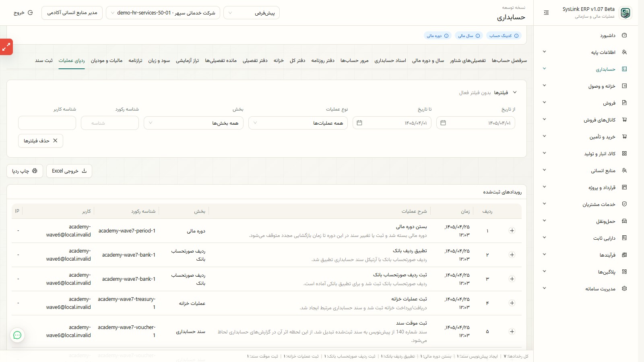Switch to the مالیات و مودیان tab
The height and width of the screenshot is (362, 644).
107,60
